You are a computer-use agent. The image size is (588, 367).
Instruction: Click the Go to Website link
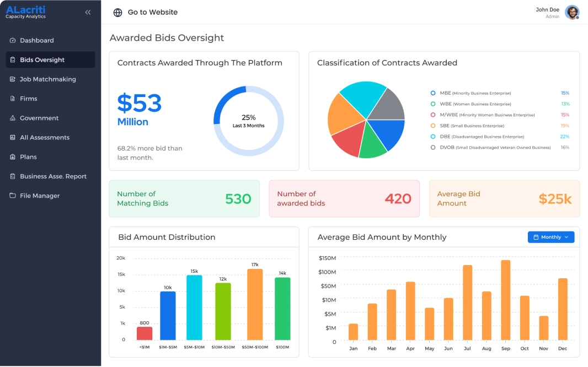tap(152, 12)
